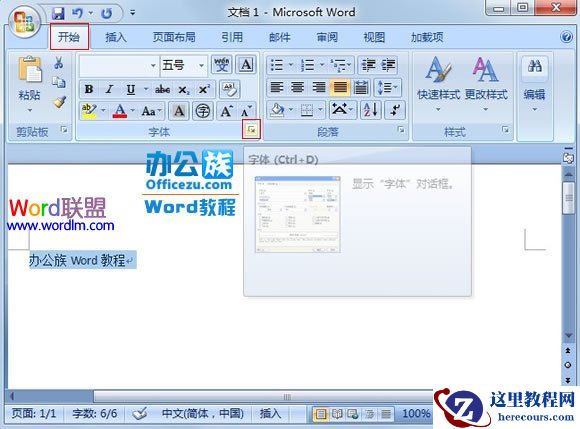Image resolution: width=580 pixels, height=429 pixels.
Task: Toggle 插入 overtype mode in status bar
Action: (270, 413)
